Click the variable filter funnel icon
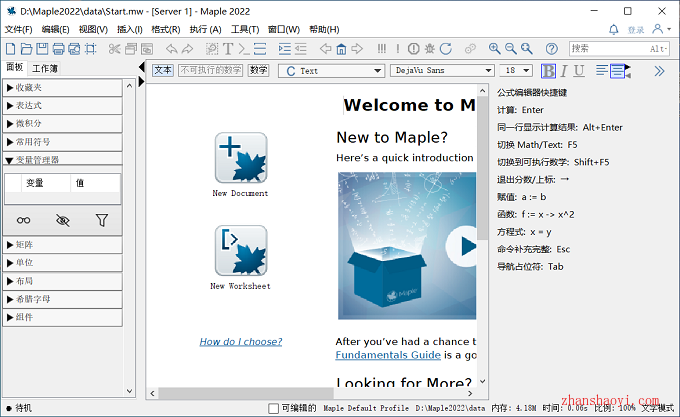The width and height of the screenshot is (680, 417). tap(102, 220)
